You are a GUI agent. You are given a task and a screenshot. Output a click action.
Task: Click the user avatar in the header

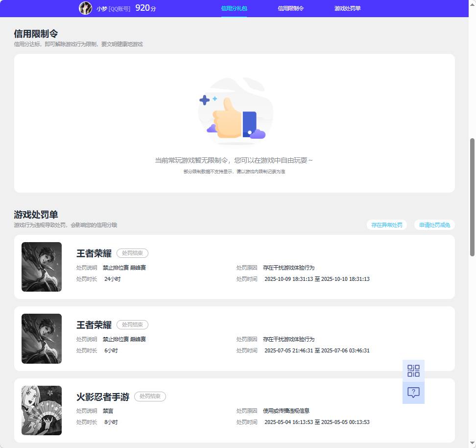tap(85, 8)
